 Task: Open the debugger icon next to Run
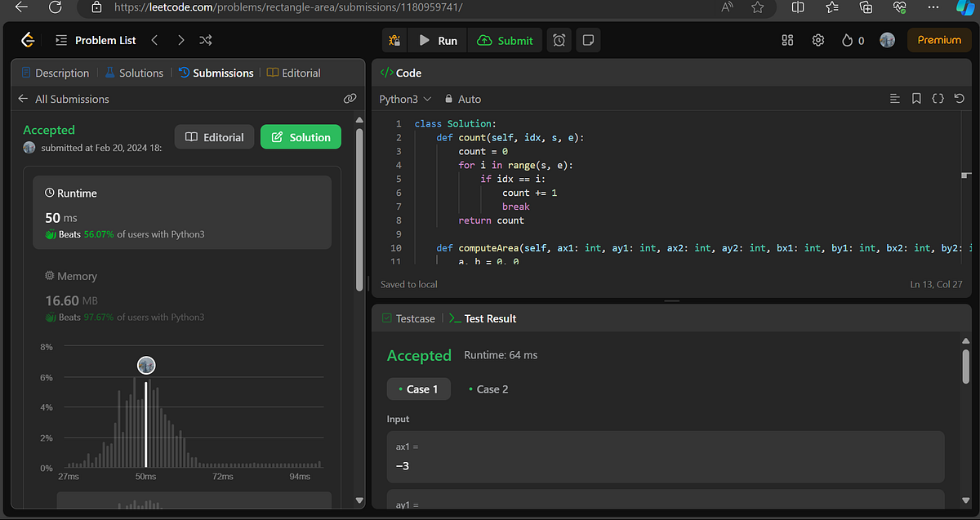395,40
